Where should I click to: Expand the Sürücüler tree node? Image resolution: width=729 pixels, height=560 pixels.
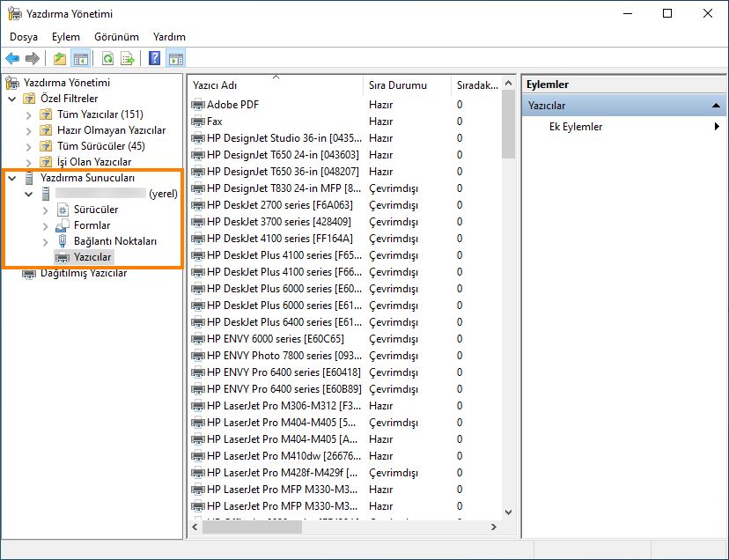pos(46,210)
